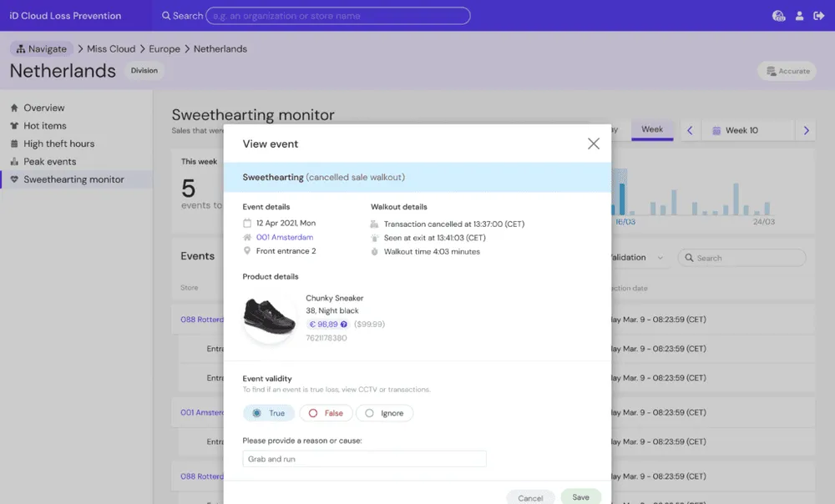Open the Week 10 date picker
Screen dimensions: 835x504
pos(749,130)
